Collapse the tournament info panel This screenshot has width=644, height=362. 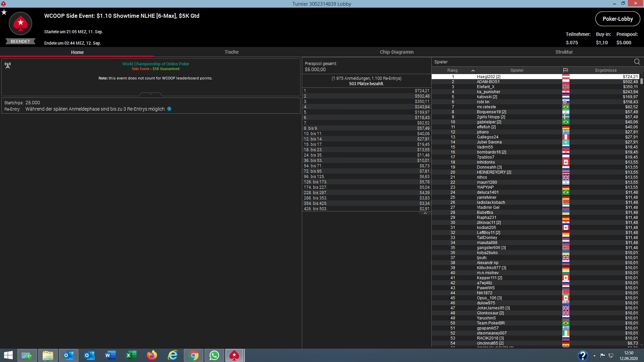(x=151, y=95)
